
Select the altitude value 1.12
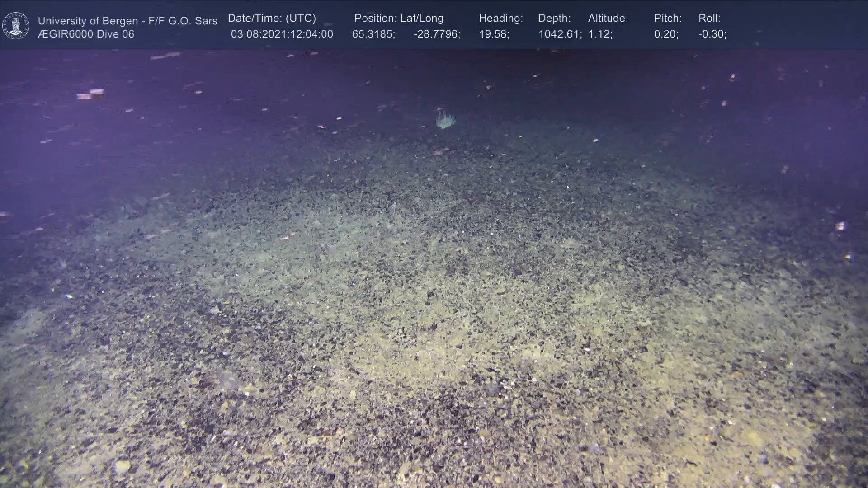click(599, 34)
